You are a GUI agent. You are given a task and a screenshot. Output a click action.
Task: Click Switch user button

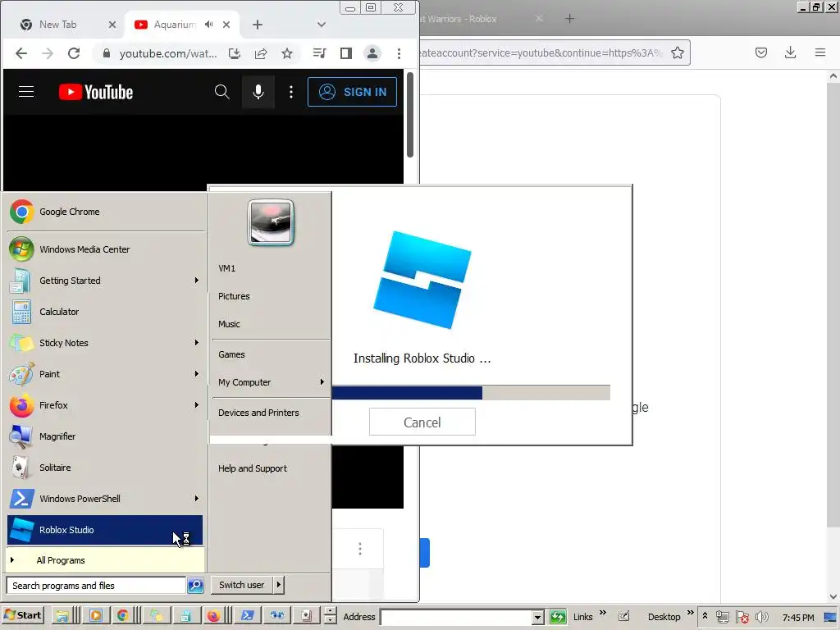coord(242,585)
